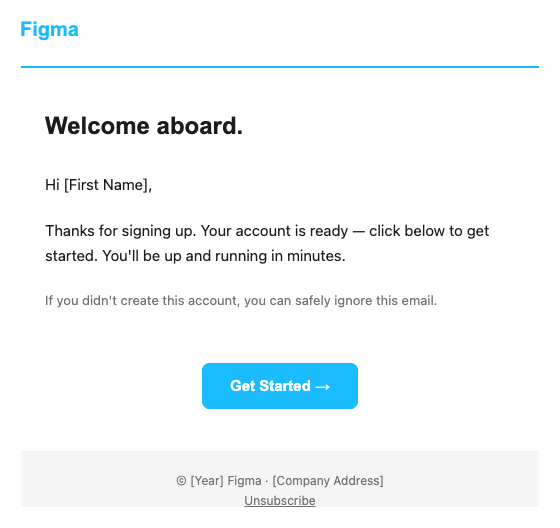Image resolution: width=560 pixels, height=528 pixels.
Task: Click the Figma logo in the header
Action: (49, 29)
